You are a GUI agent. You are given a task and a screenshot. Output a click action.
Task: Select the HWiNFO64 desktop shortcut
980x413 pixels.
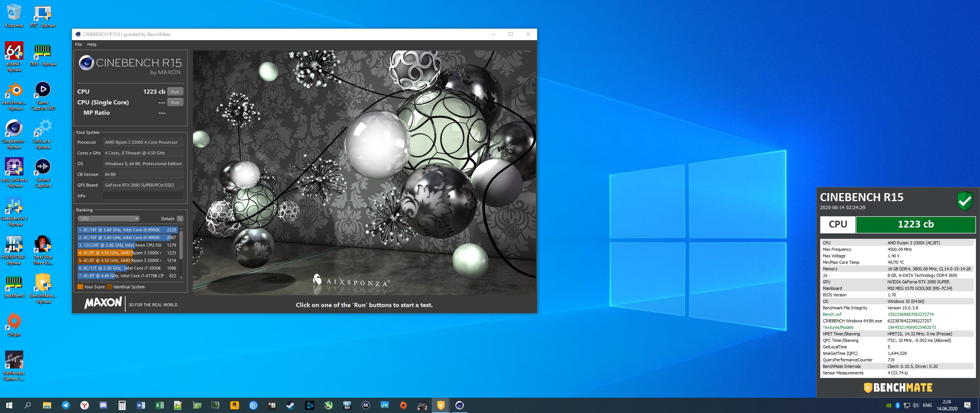(14, 250)
